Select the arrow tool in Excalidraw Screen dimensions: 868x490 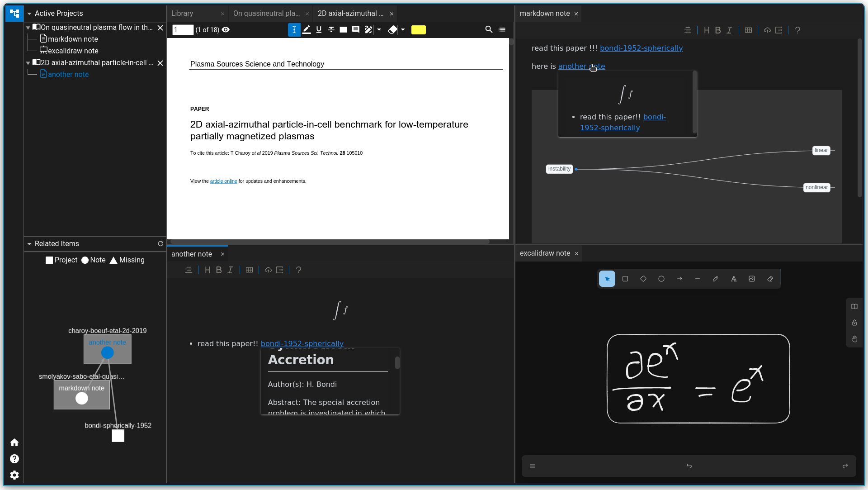679,279
